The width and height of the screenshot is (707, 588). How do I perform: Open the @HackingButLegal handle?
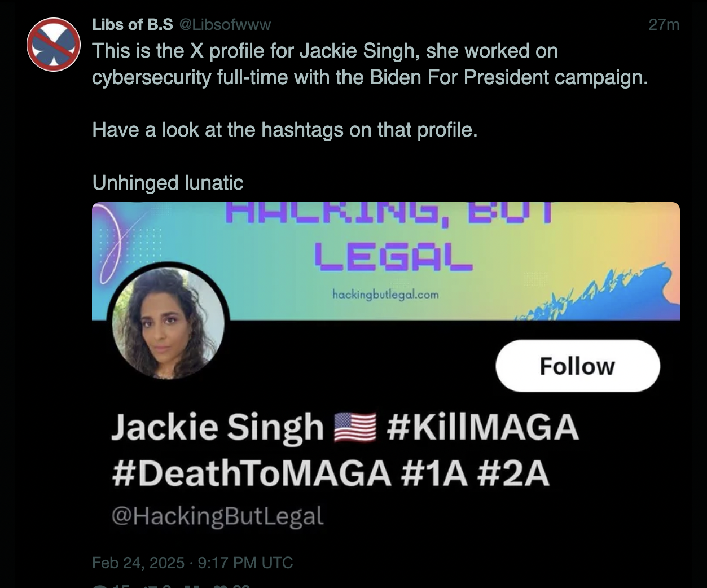click(218, 516)
